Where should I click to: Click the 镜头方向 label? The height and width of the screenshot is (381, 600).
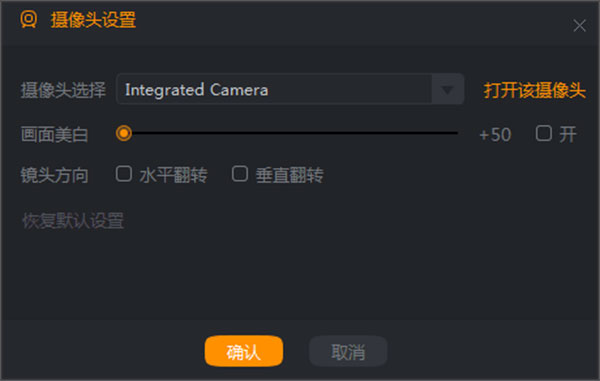pyautogui.click(x=54, y=175)
